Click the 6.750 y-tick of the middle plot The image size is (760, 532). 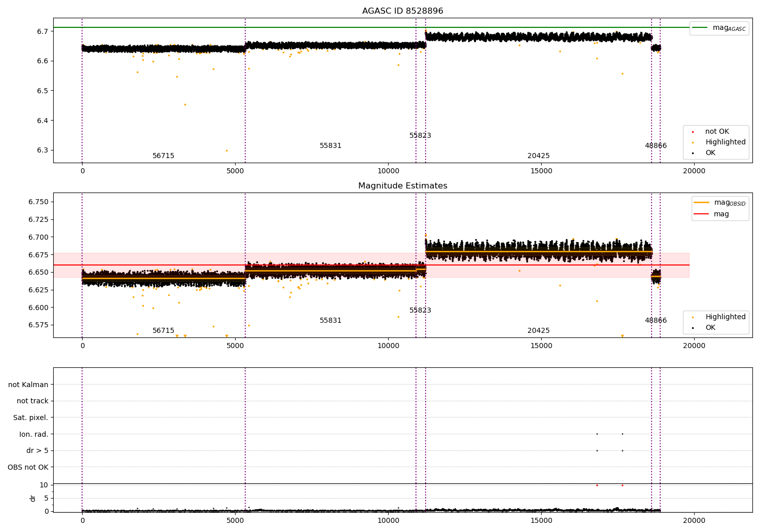pyautogui.click(x=39, y=202)
